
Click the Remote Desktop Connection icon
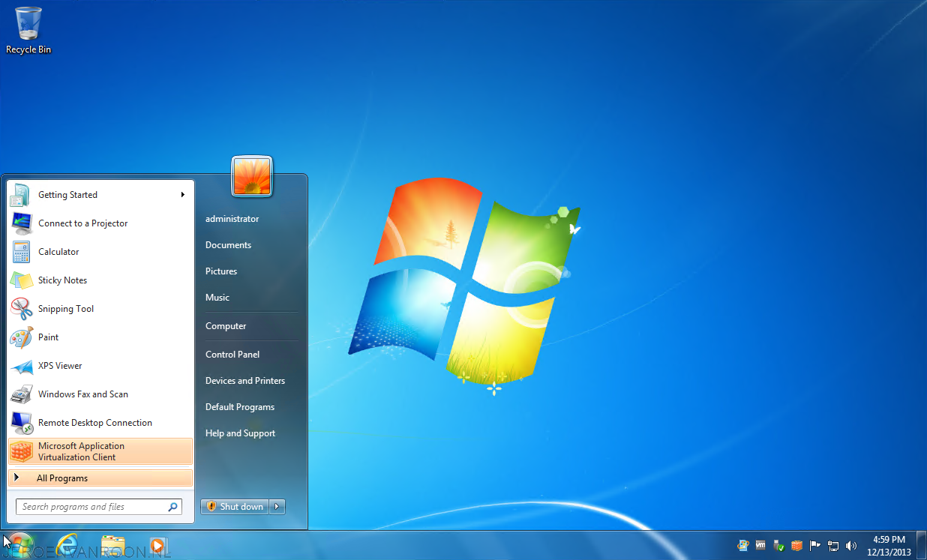coord(21,423)
